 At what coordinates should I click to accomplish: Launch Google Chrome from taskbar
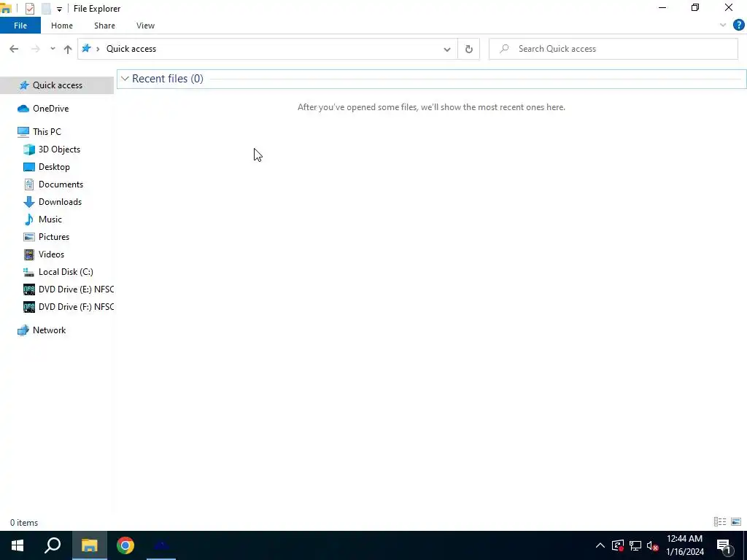(125, 545)
